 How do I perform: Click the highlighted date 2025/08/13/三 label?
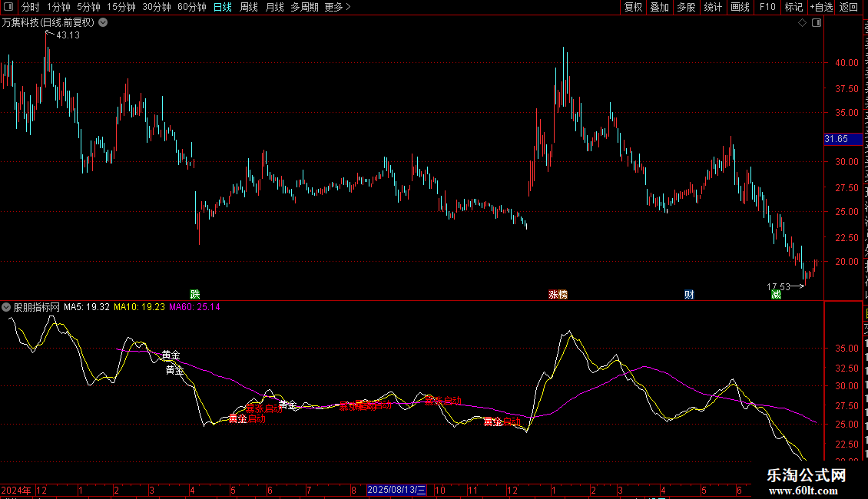(x=397, y=490)
